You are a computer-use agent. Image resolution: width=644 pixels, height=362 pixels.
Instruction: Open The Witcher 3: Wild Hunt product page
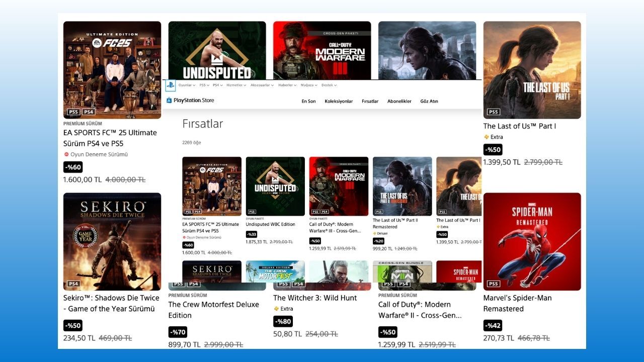click(x=314, y=298)
